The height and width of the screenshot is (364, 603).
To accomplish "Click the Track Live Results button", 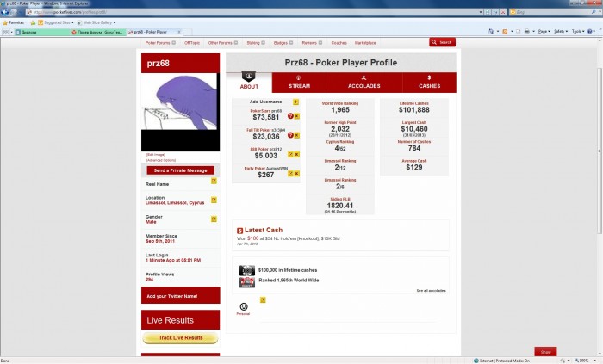I will (x=180, y=338).
